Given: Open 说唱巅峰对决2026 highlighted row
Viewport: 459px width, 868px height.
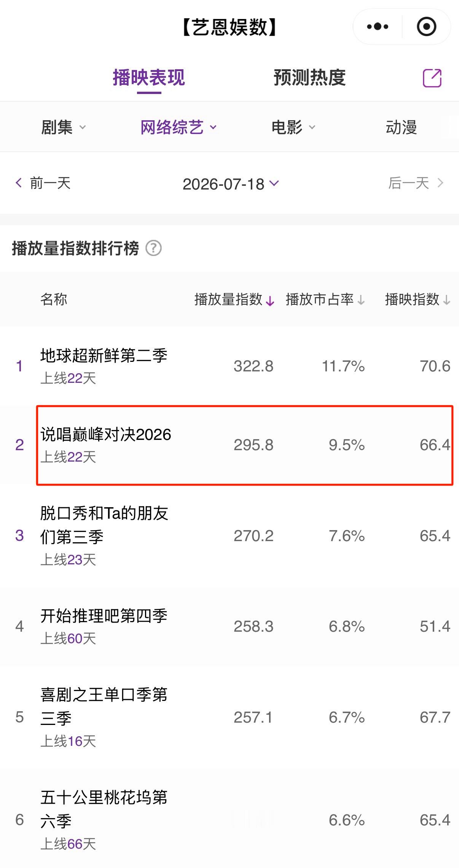Looking at the screenshot, I should [x=245, y=445].
